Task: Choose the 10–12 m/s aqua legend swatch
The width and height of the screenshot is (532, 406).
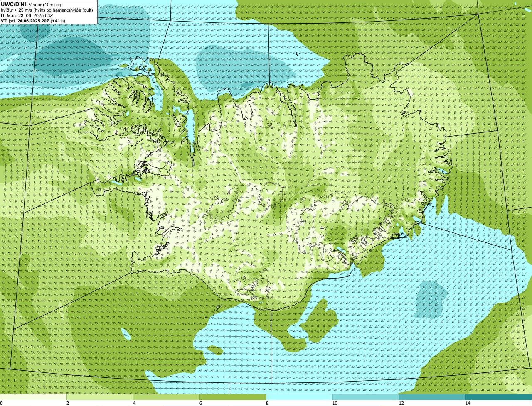Action: coord(366,397)
